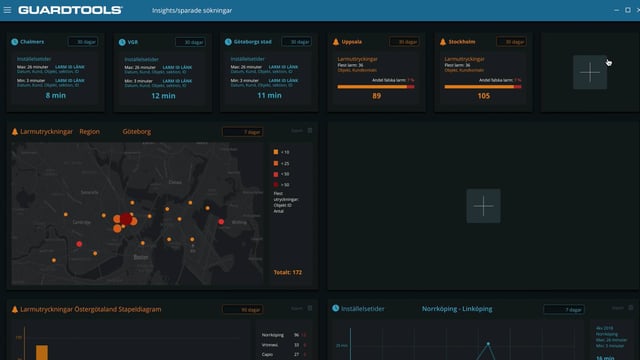Click the '12 min' value on VGR
This screenshot has width=640, height=360.
(x=163, y=96)
